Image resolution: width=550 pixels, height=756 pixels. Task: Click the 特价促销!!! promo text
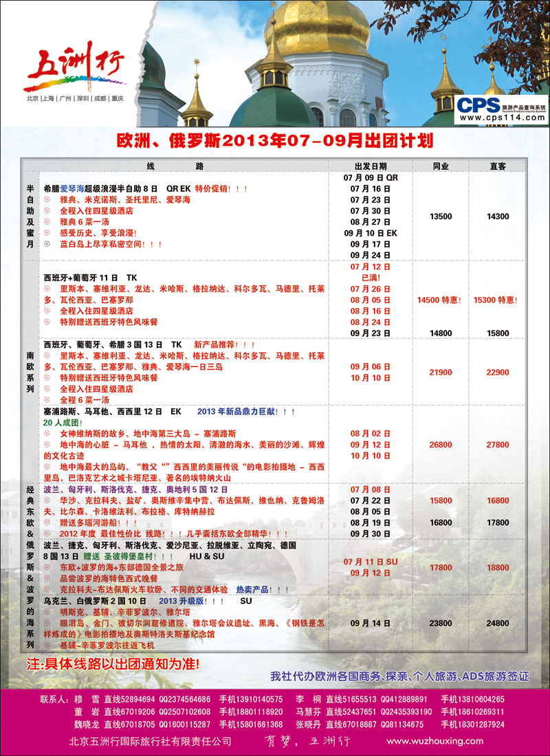(222, 188)
